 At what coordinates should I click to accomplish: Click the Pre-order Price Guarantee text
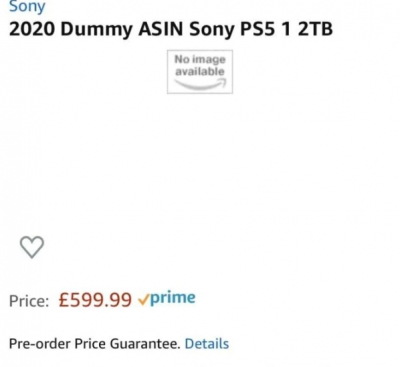(x=95, y=344)
